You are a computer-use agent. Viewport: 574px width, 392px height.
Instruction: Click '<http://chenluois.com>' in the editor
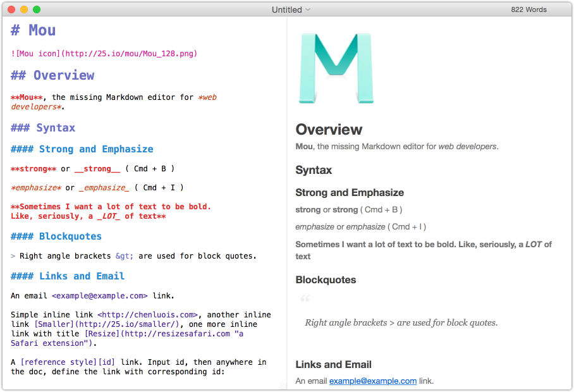147,315
